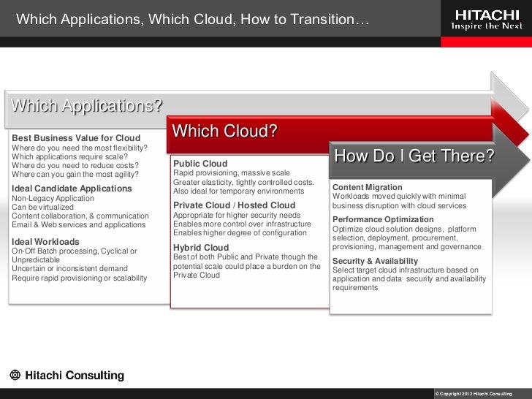Click 'Greater elasticity, tightly controlled costs.'
This screenshot has height=399, width=532.
coord(243,182)
